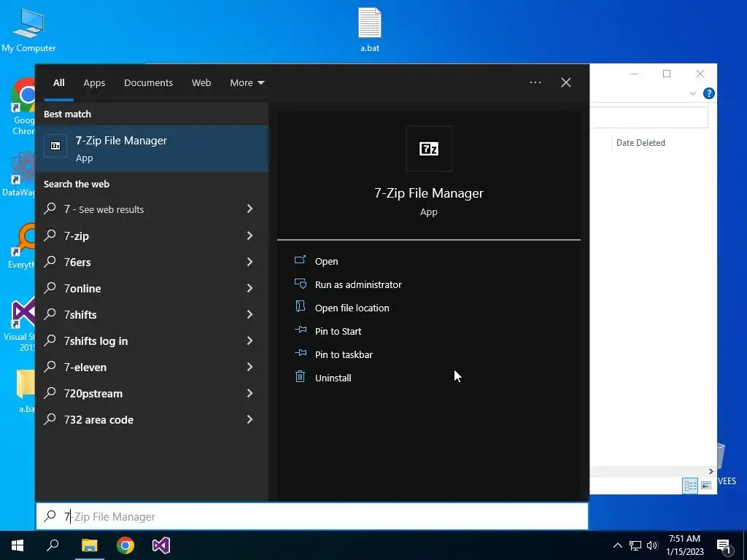
Task: Show hidden tray icons chevron
Action: pyautogui.click(x=617, y=545)
